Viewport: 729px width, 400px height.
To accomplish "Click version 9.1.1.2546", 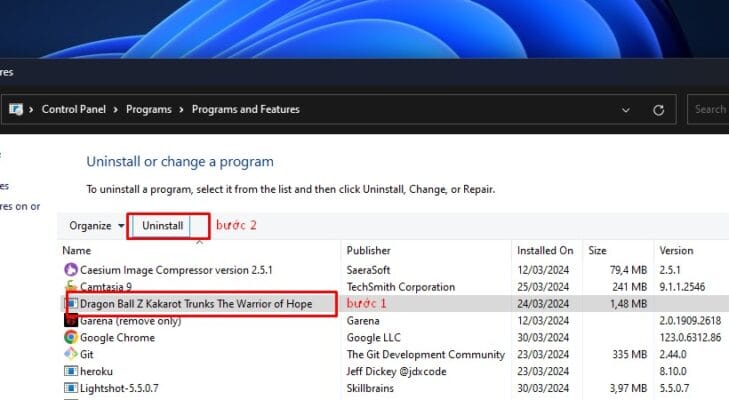I will 682,287.
